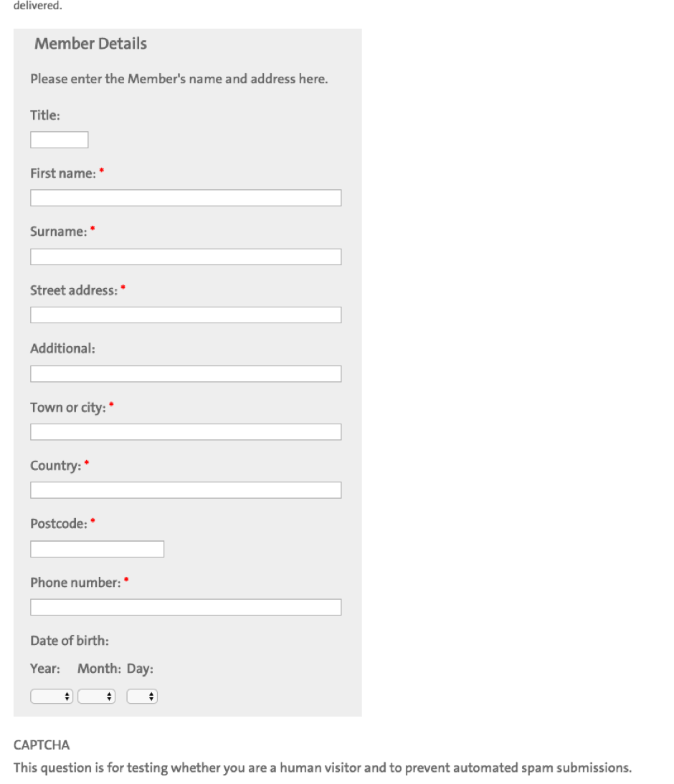
Task: Focus the First name text box
Action: tap(186, 198)
